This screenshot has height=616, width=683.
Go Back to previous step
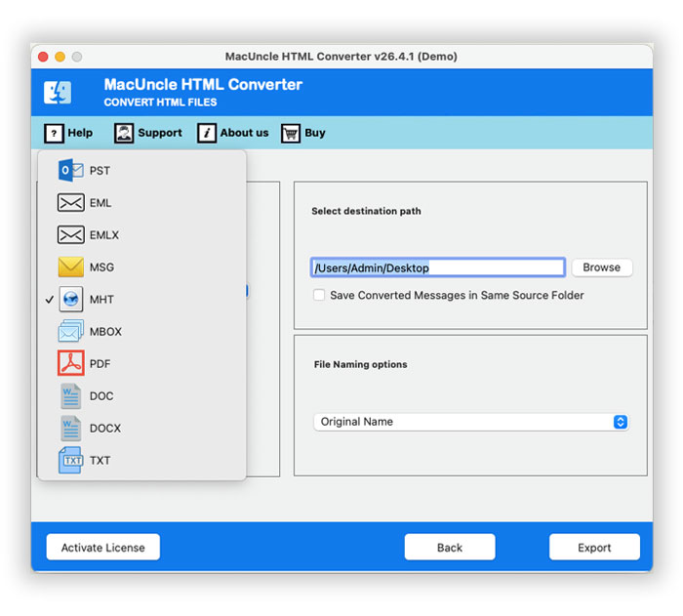click(450, 547)
